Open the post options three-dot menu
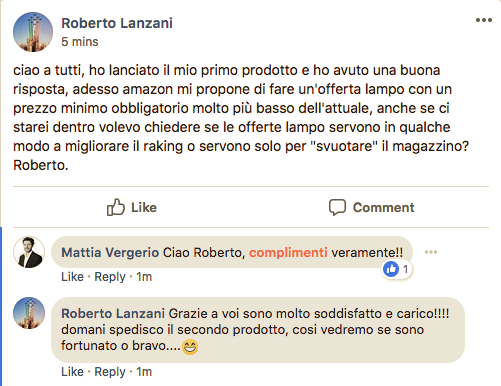Screen dimensions: 501x386 click(x=484, y=20)
